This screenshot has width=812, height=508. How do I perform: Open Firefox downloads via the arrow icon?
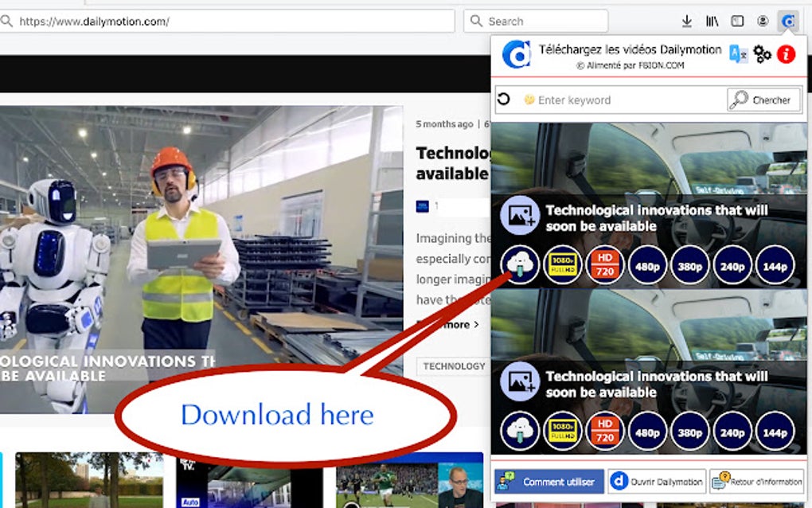[685, 21]
